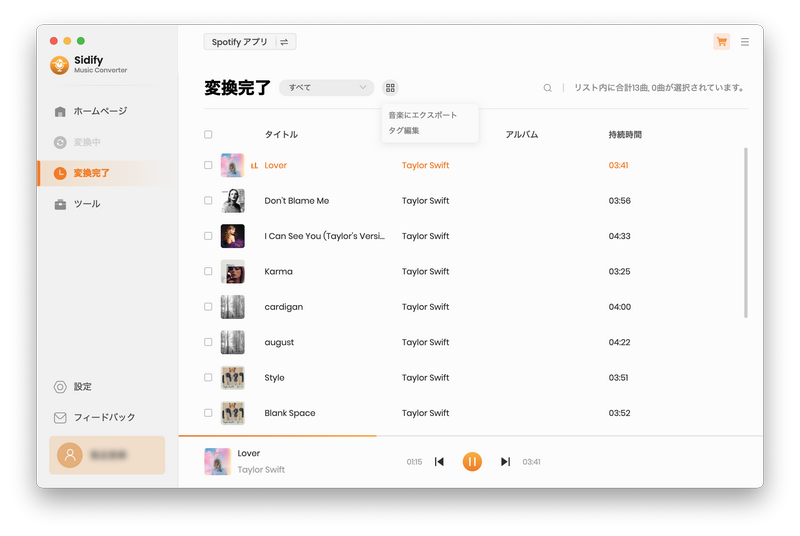Check the box for Style

coord(208,378)
